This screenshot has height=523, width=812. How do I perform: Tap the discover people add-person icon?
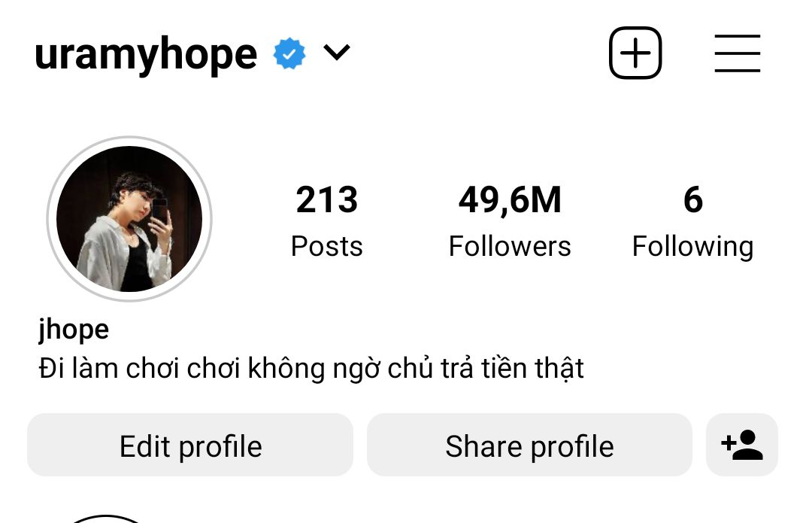click(742, 445)
